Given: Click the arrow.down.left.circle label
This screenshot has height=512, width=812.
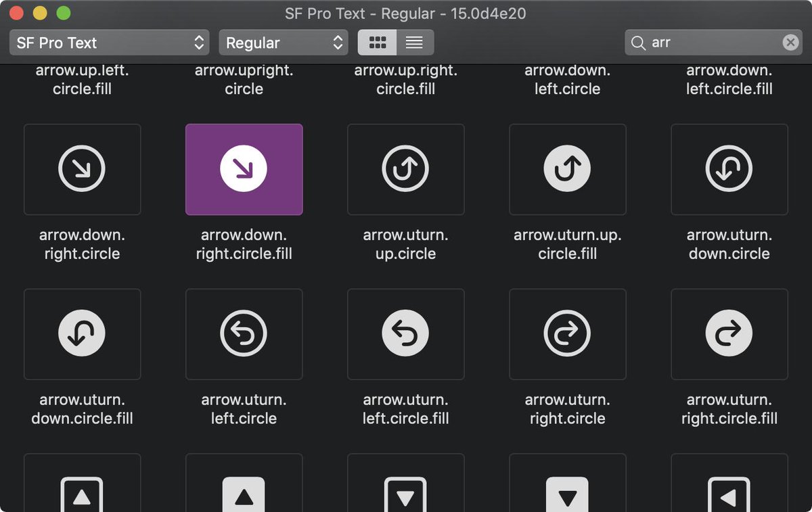Looking at the screenshot, I should coord(567,80).
